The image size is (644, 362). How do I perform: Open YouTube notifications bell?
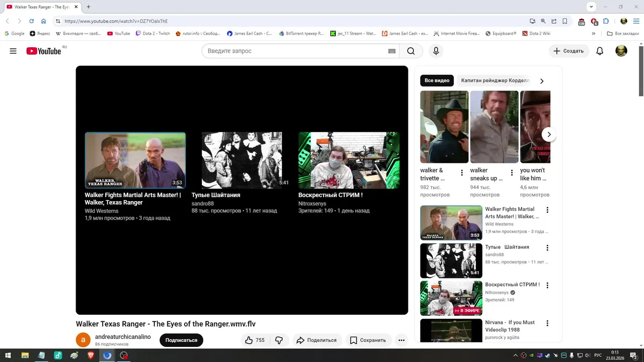[x=600, y=51]
